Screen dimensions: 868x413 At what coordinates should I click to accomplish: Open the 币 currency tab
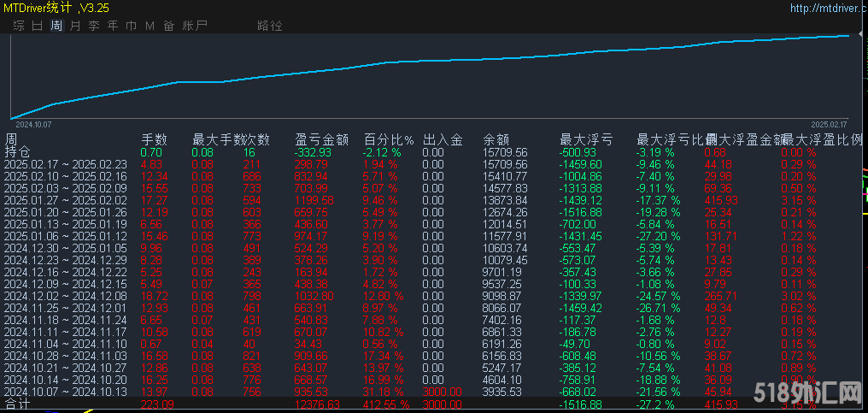pyautogui.click(x=132, y=26)
